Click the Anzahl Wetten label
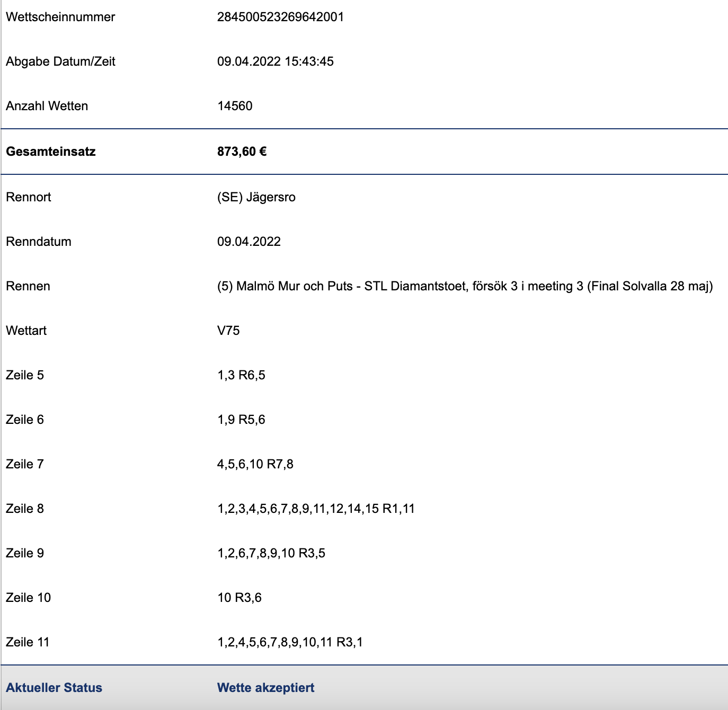Viewport: 728px width, 710px height. [x=47, y=106]
